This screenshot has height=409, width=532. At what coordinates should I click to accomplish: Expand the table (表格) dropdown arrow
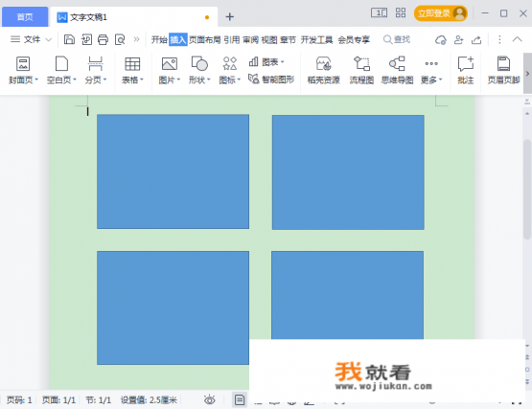142,80
